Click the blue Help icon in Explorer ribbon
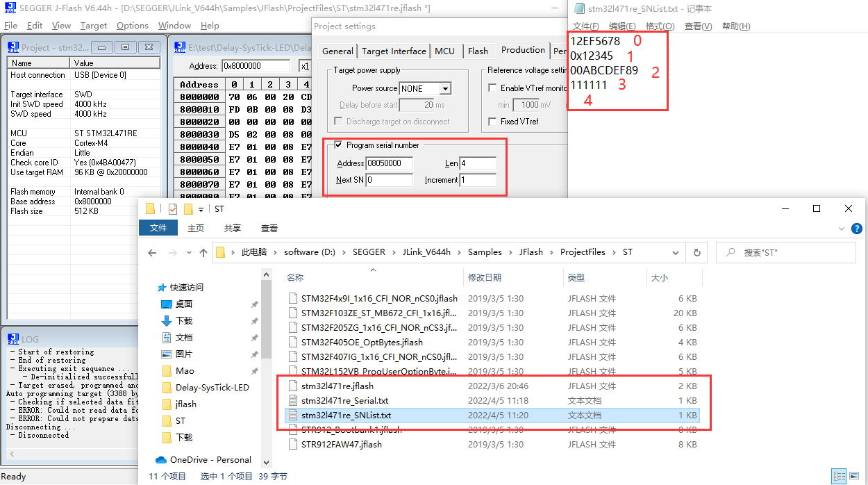The width and height of the screenshot is (868, 485). click(856, 228)
